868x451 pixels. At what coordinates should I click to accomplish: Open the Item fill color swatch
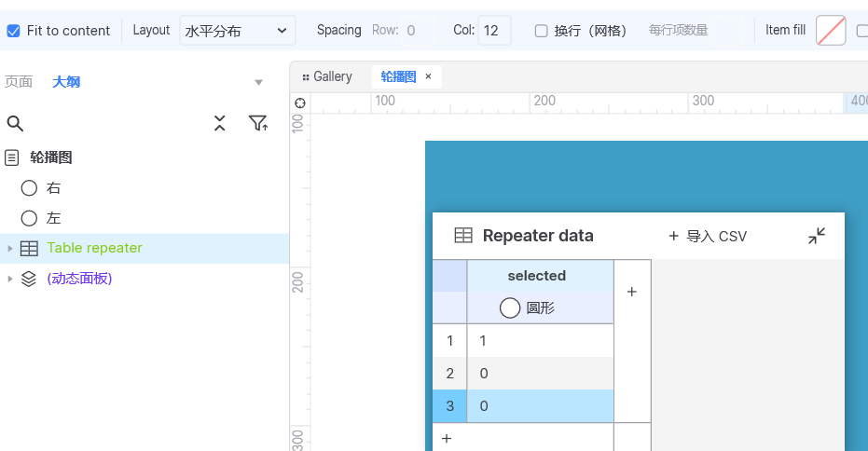[x=831, y=31]
